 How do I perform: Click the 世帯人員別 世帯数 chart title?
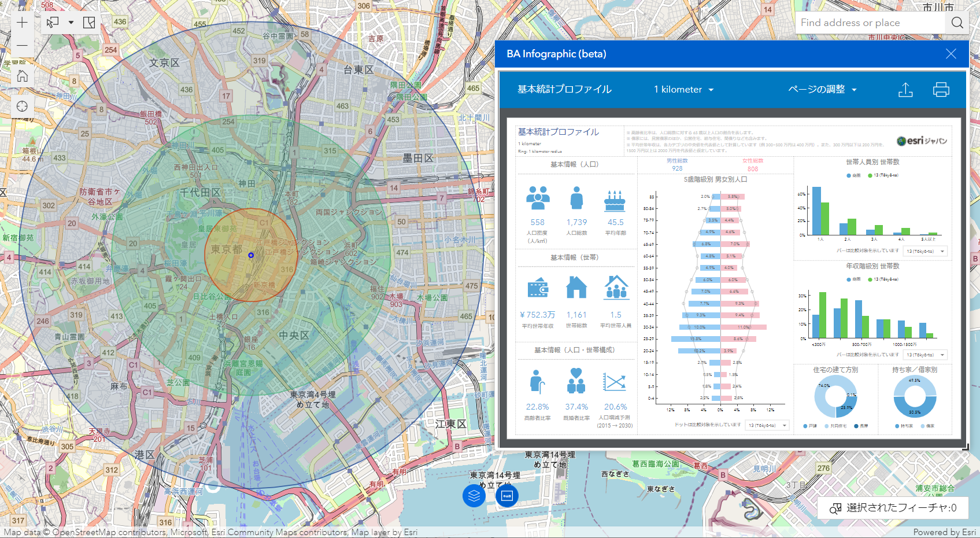pyautogui.click(x=872, y=162)
